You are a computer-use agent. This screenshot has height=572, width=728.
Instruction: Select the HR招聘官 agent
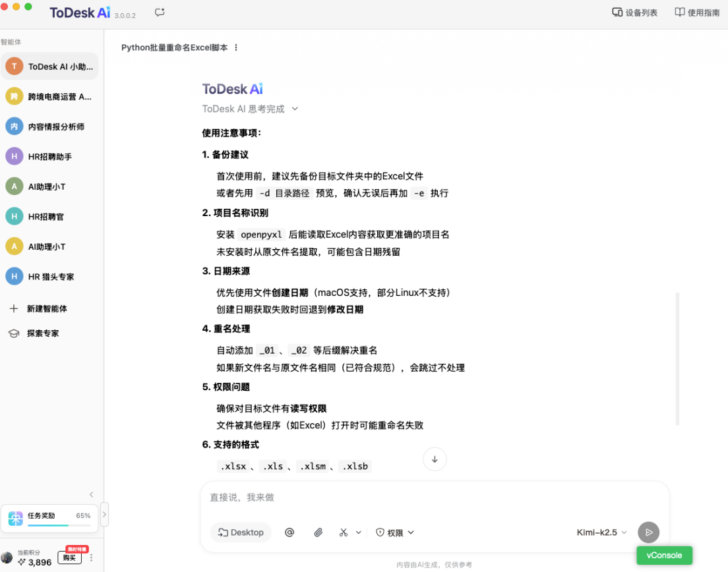pyautogui.click(x=49, y=217)
